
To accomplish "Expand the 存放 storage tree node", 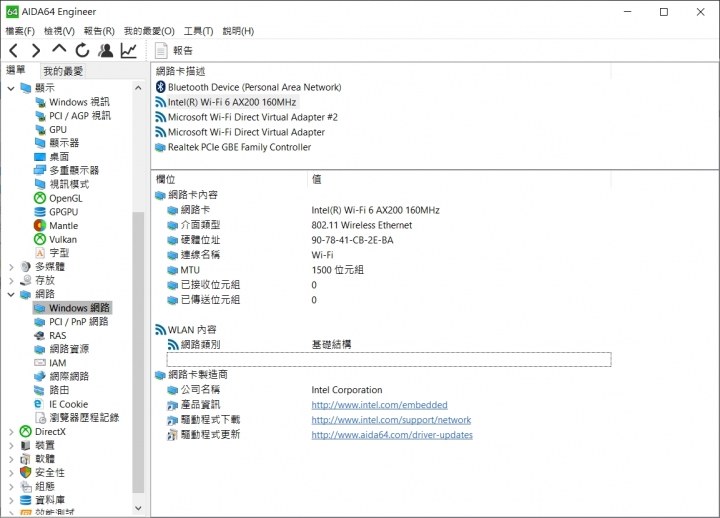I will (x=11, y=281).
